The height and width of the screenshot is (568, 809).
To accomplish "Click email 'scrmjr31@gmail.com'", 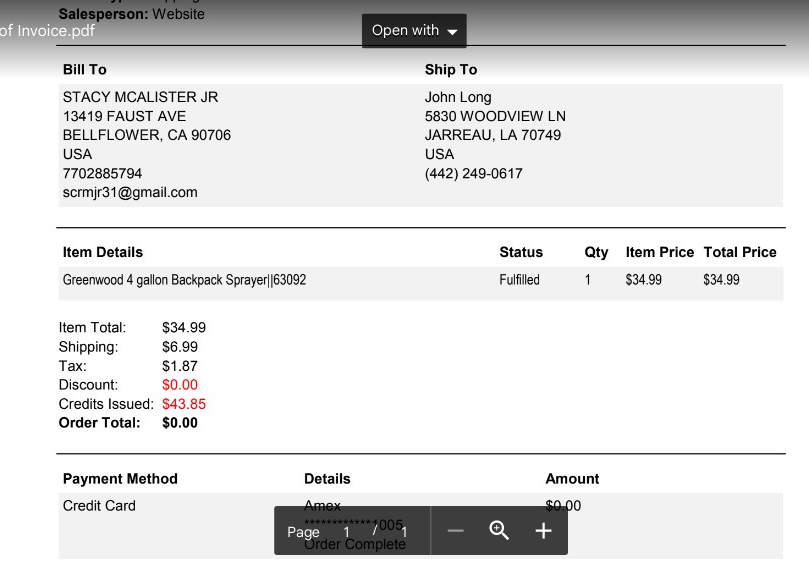I will 130,192.
